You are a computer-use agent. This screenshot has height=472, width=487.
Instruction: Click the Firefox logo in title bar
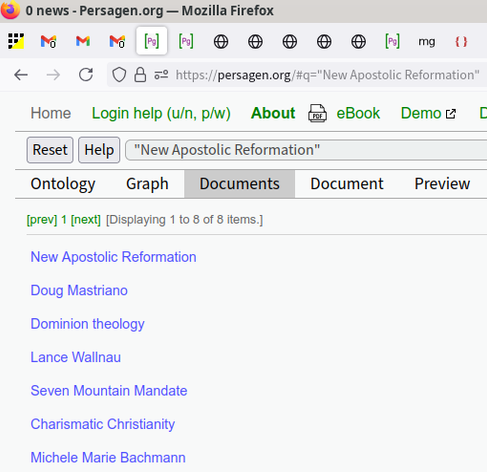[x=10, y=10]
